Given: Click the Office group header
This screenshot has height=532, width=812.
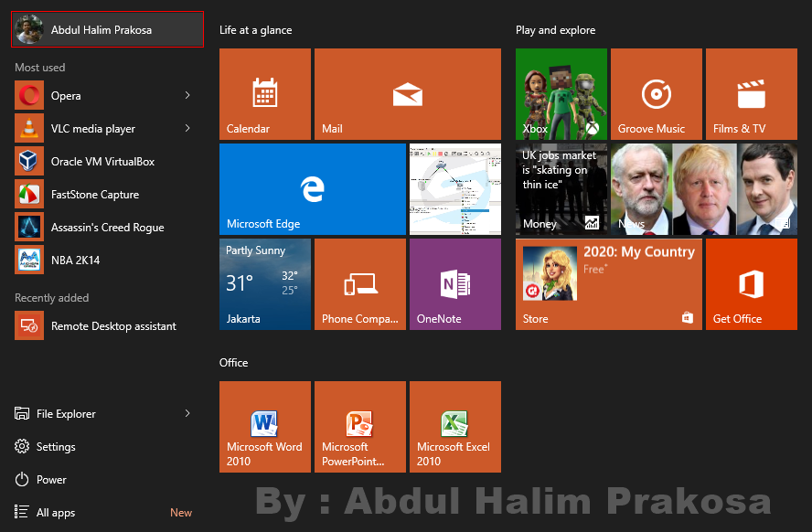Looking at the screenshot, I should click(x=233, y=363).
